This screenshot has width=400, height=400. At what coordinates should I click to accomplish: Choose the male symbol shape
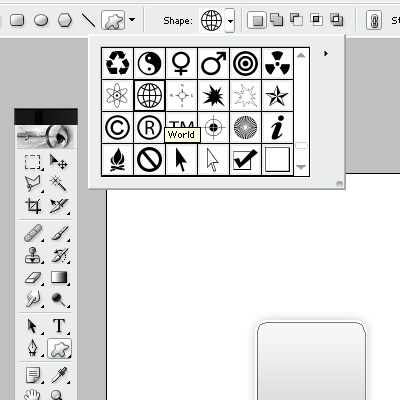tap(213, 63)
